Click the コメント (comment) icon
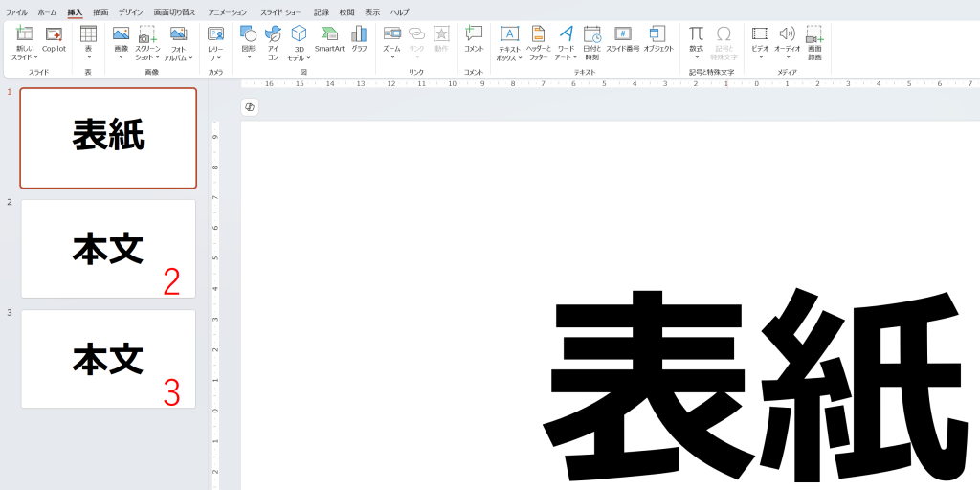Image resolution: width=980 pixels, height=490 pixels. [474, 38]
